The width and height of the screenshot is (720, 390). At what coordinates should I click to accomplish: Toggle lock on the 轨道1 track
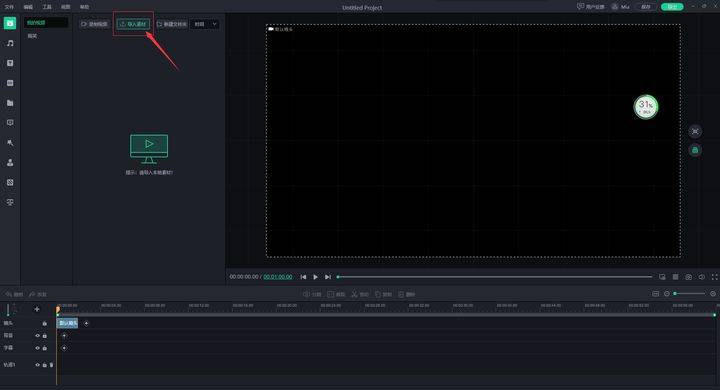click(45, 365)
